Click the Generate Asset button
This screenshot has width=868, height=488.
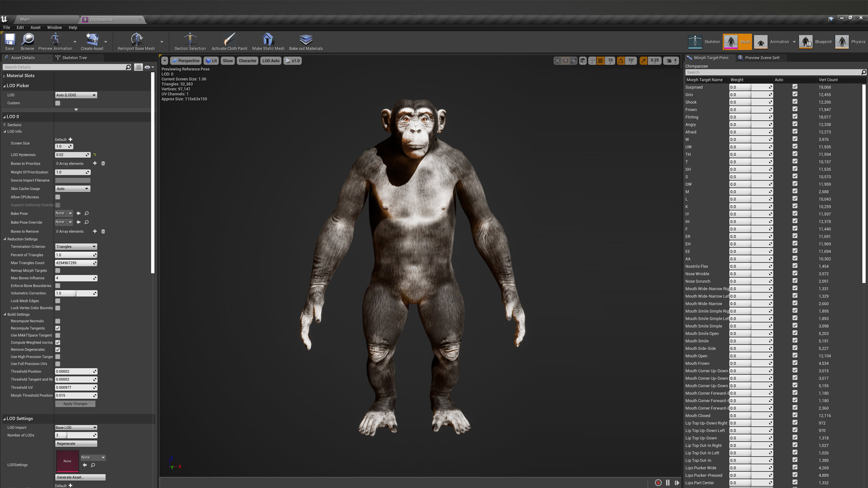(x=80, y=477)
